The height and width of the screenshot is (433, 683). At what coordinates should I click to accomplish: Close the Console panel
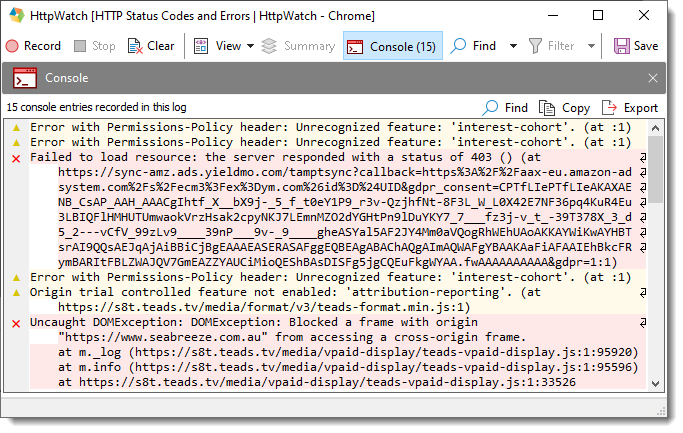(652, 78)
